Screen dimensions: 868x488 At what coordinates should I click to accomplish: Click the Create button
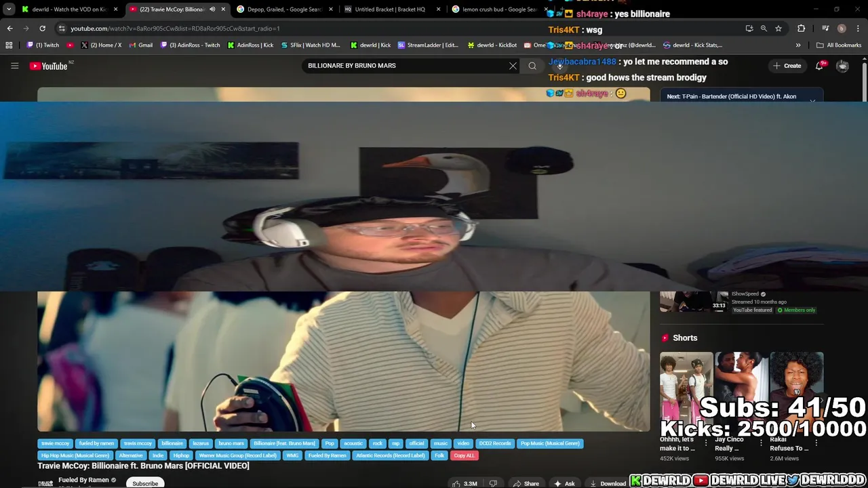[787, 66]
